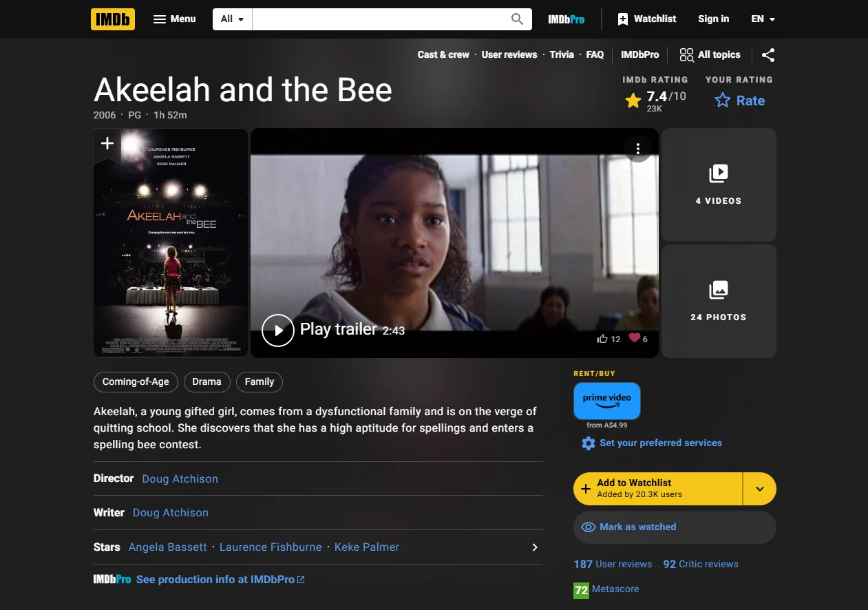Go to the Cast & crew section

[x=443, y=54]
